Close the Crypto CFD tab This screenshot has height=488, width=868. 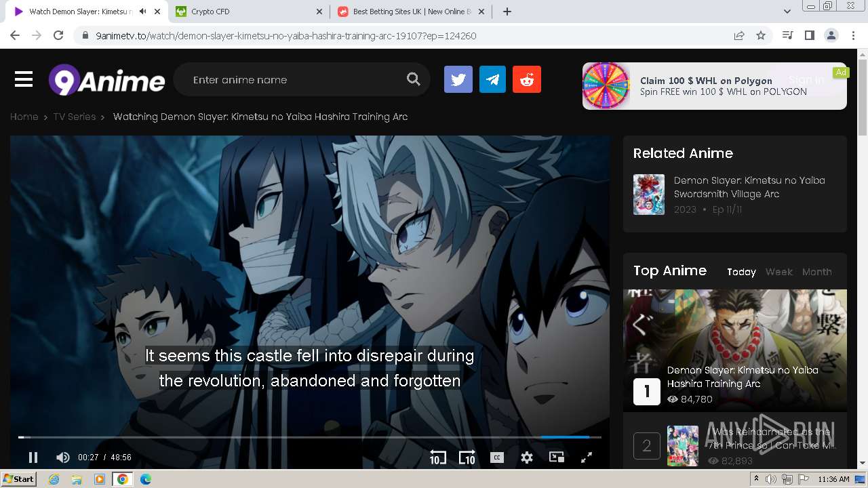click(319, 12)
